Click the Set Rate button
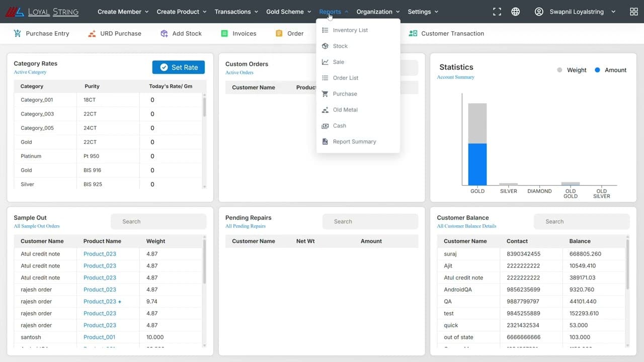Viewport: 644px width, 362px height. (x=178, y=67)
